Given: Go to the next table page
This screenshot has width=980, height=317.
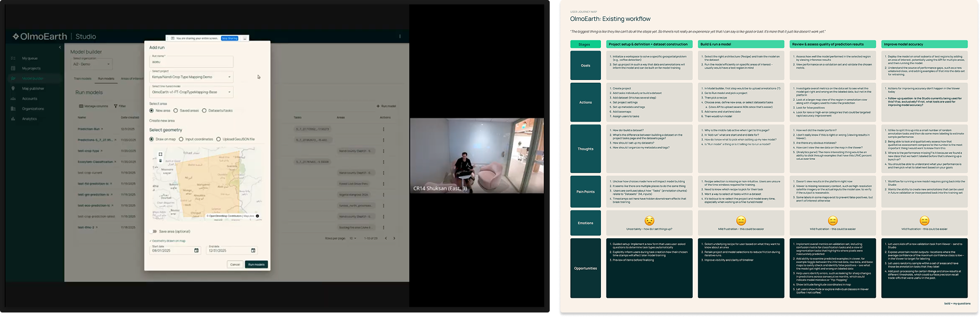Looking at the screenshot, I should (394, 238).
